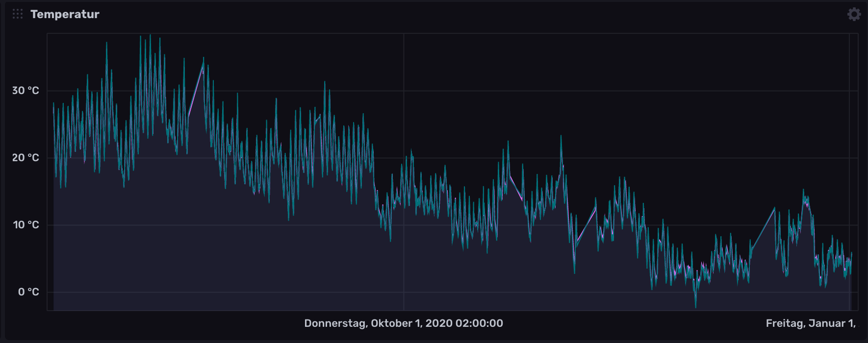Select the 0 °C y-axis label
Image resolution: width=868 pixels, height=343 pixels.
(28, 292)
